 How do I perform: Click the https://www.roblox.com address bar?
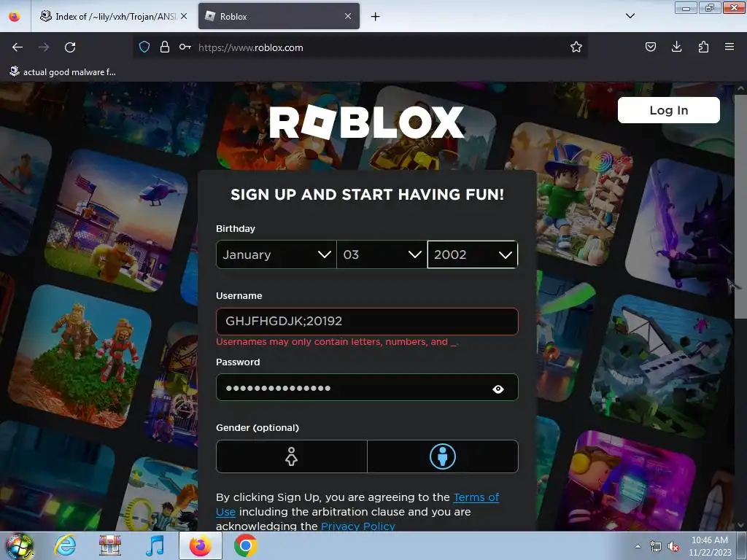[360, 47]
